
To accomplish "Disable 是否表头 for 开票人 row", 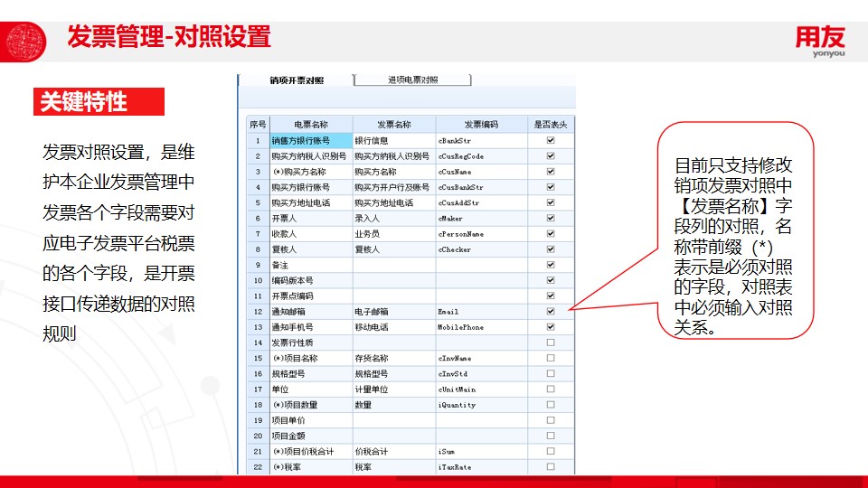I will tap(551, 218).
